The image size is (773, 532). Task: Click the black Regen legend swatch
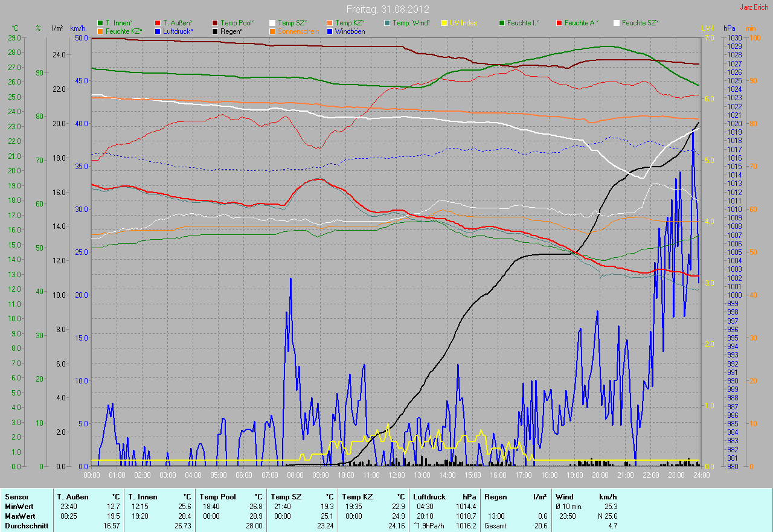(x=215, y=31)
